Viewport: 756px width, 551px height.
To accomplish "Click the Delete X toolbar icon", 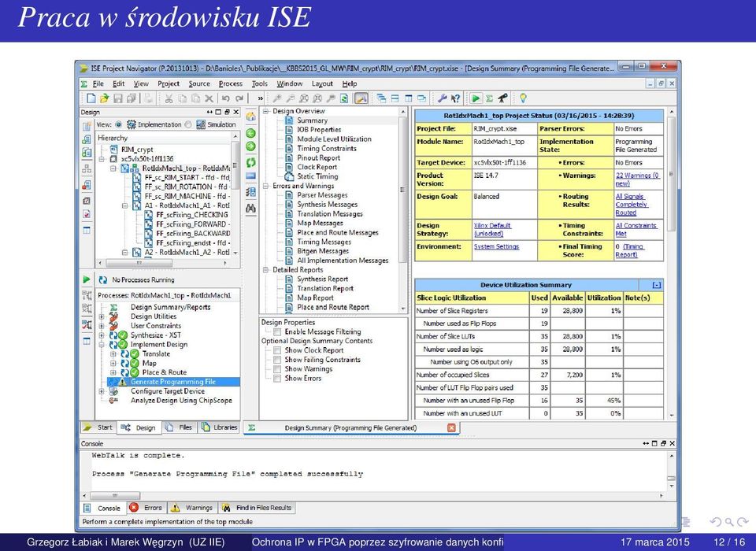I will tap(209, 98).
